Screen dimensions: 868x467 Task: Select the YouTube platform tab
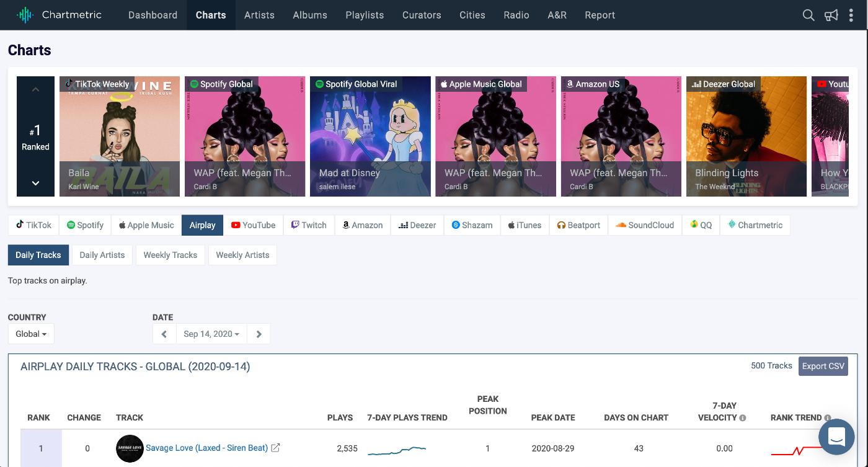pyautogui.click(x=253, y=225)
